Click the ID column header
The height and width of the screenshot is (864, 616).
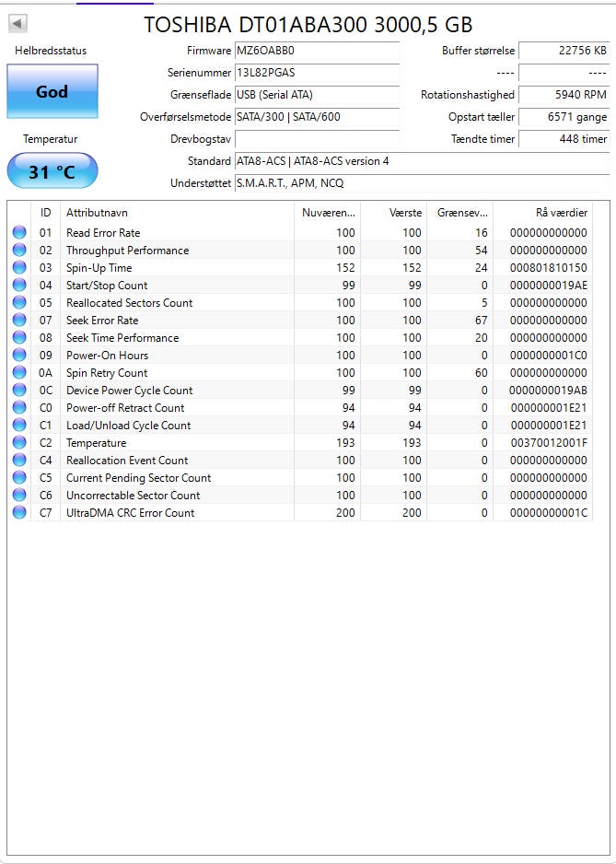46,213
